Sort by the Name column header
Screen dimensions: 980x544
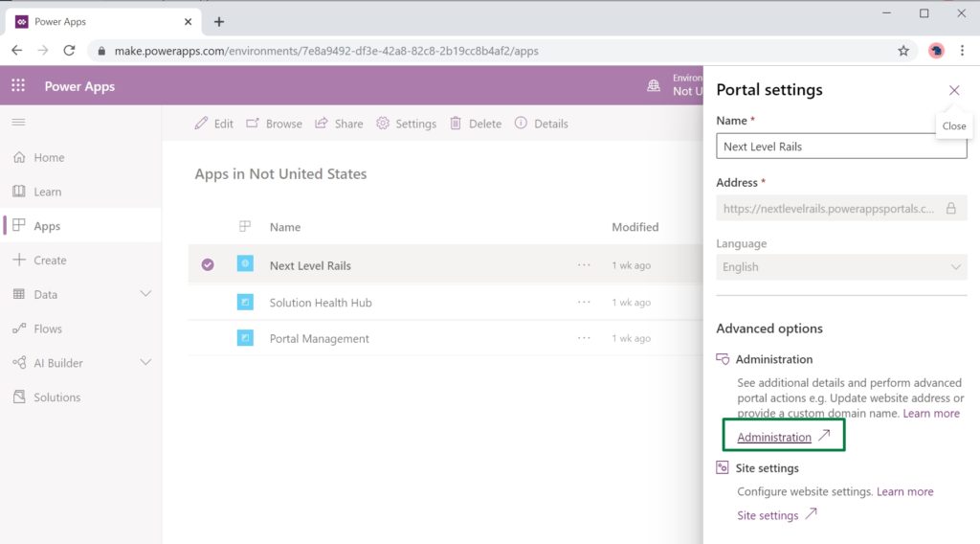click(x=285, y=227)
